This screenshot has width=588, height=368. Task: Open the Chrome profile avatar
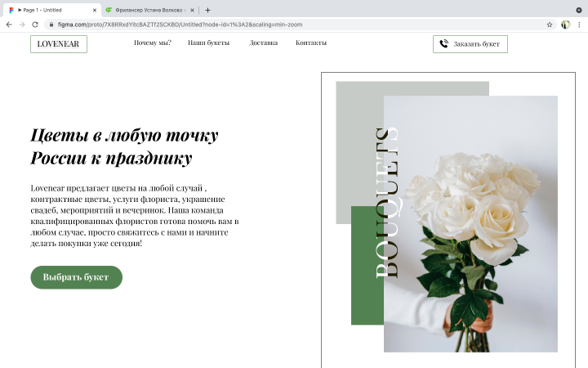pos(565,25)
